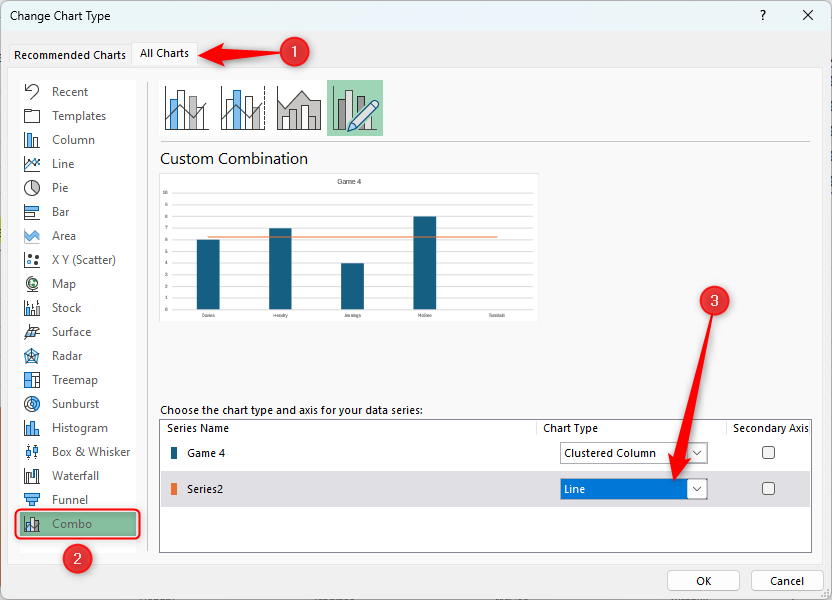The image size is (832, 600).
Task: Confirm with the OK button
Action: tap(703, 581)
